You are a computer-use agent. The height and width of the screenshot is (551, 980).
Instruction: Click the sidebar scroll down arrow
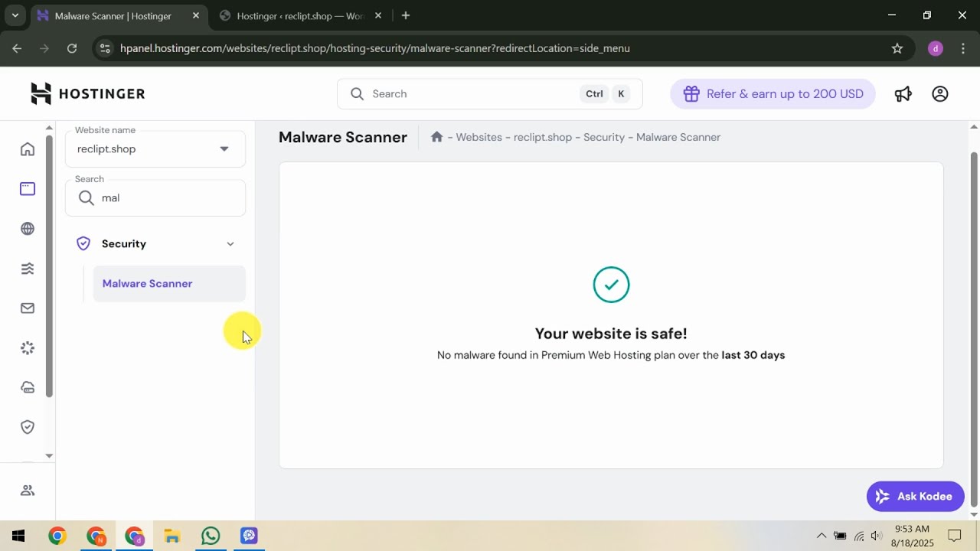tap(49, 455)
